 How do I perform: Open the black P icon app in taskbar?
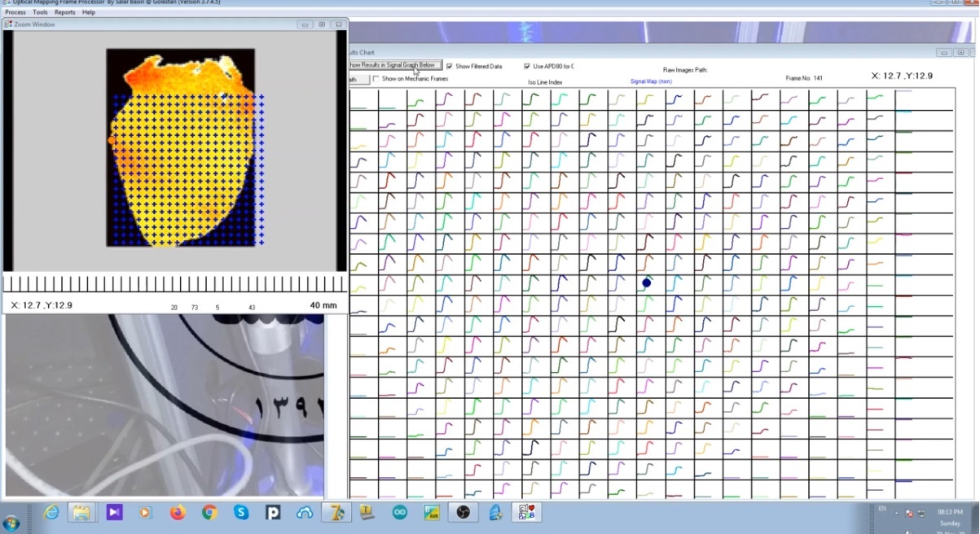tap(273, 512)
